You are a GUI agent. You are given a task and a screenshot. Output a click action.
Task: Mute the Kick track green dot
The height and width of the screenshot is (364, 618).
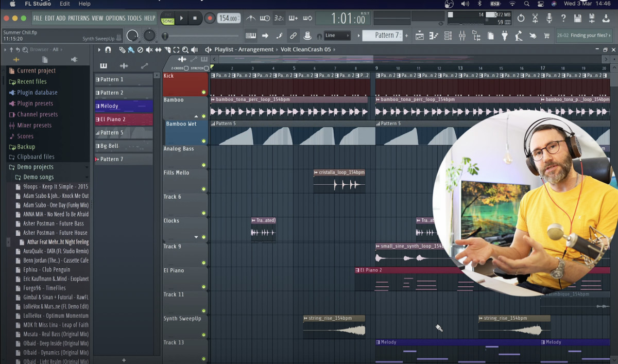click(x=204, y=92)
